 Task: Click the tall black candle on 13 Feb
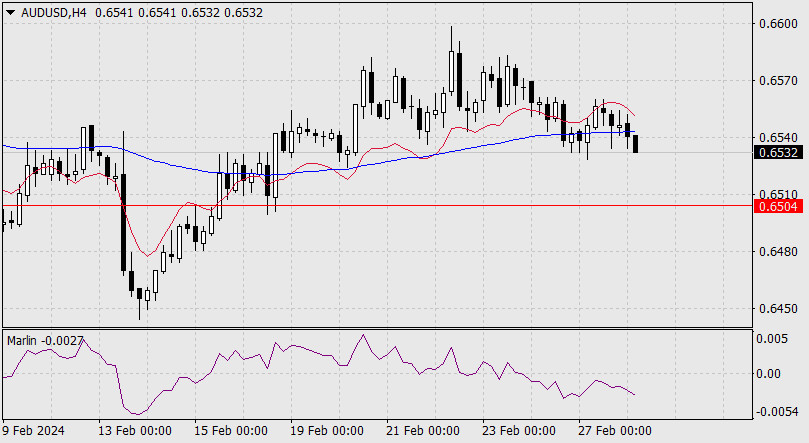point(123,222)
